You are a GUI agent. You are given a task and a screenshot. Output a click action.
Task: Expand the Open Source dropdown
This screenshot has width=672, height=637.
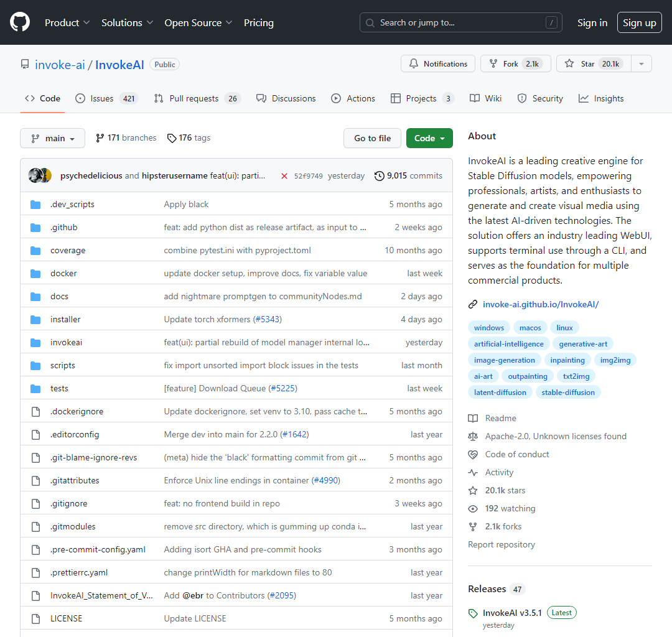[198, 22]
